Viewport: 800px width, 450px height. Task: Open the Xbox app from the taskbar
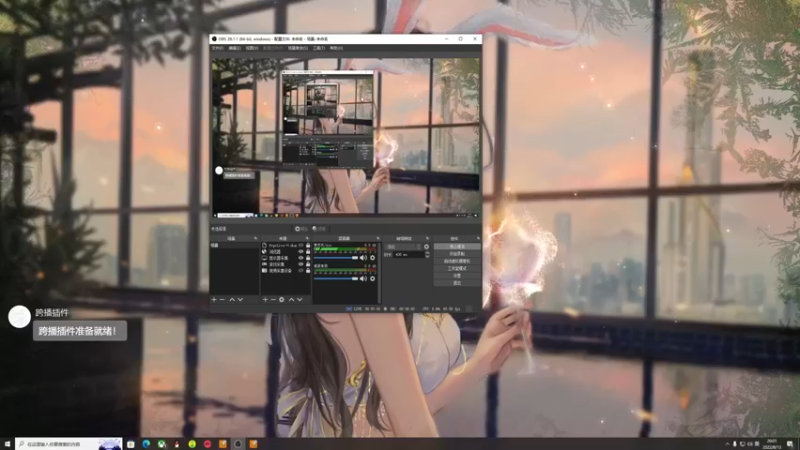(x=162, y=444)
